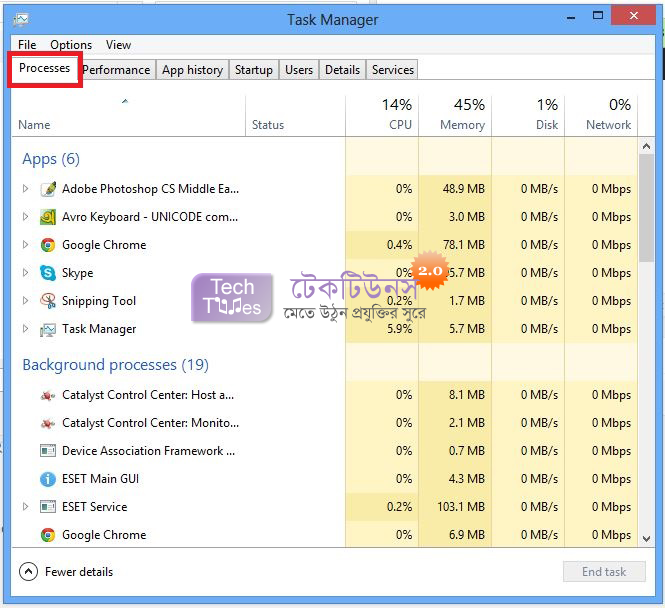
Task: Expand the Avro Keyboard process group
Action: point(25,216)
